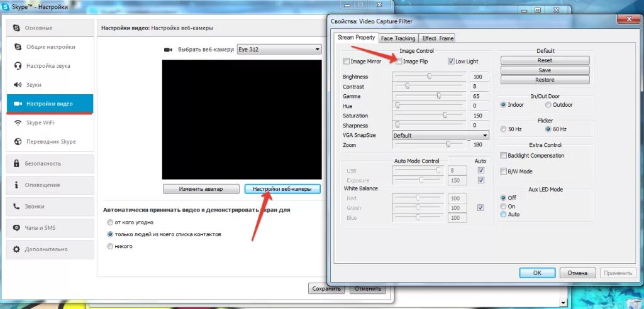
Task: Set Aux LED Mode to Auto
Action: [503, 214]
